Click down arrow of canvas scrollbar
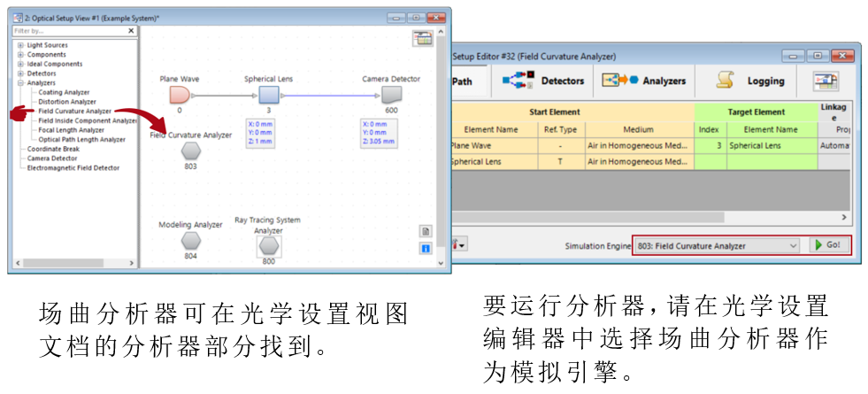Screen dimensions: 868x394 coord(441,263)
